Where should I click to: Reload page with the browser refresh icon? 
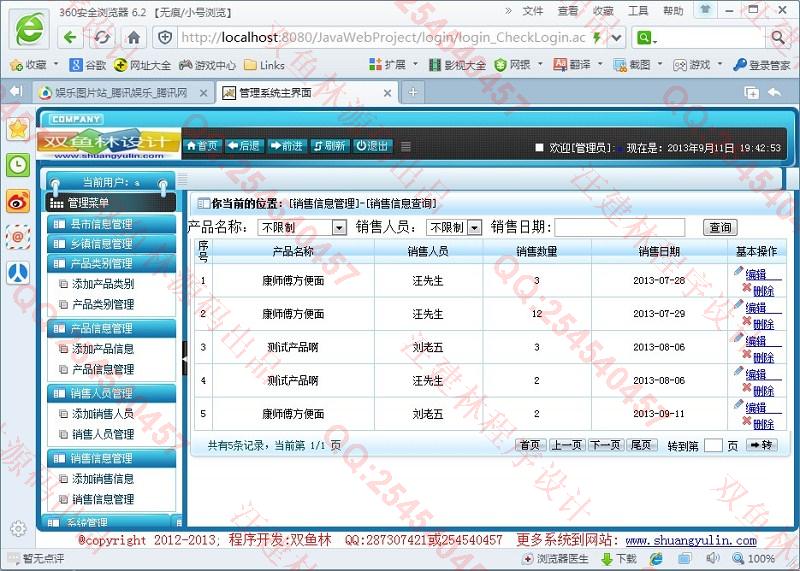coord(102,37)
